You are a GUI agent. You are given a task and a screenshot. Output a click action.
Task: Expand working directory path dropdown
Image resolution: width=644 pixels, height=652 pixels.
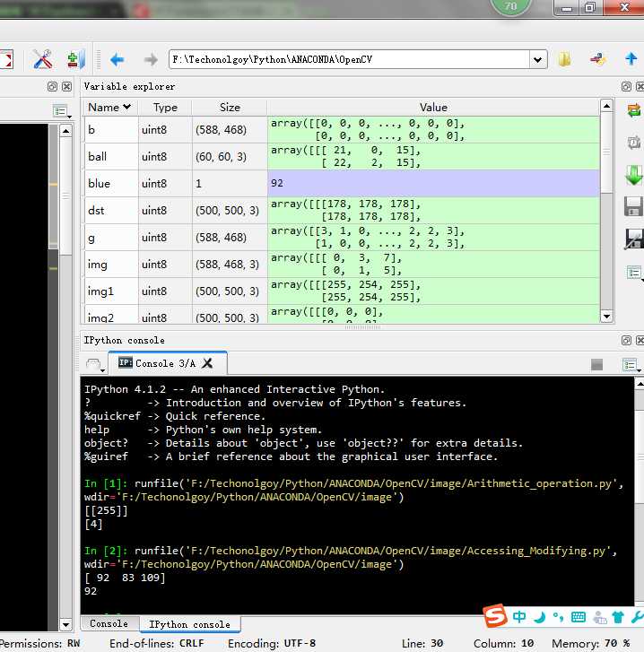point(537,60)
